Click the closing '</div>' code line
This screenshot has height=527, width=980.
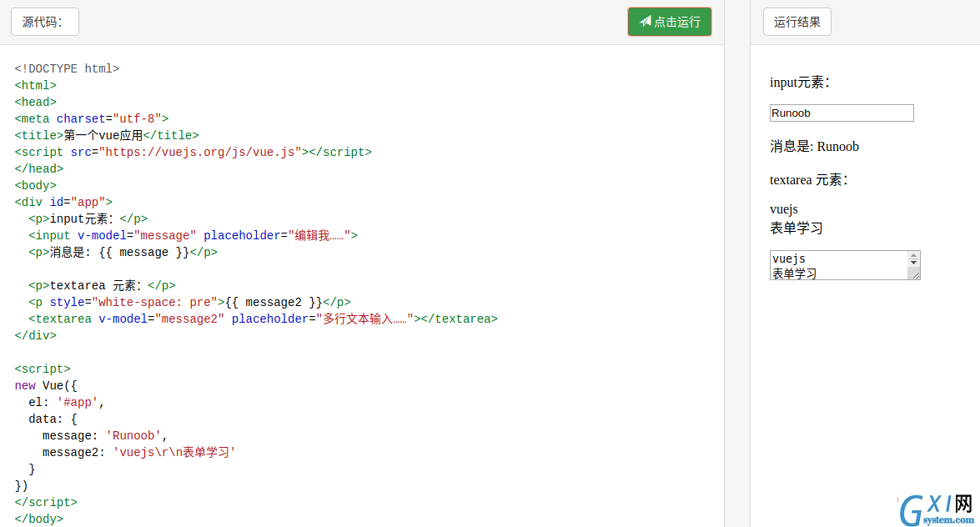[x=36, y=336]
